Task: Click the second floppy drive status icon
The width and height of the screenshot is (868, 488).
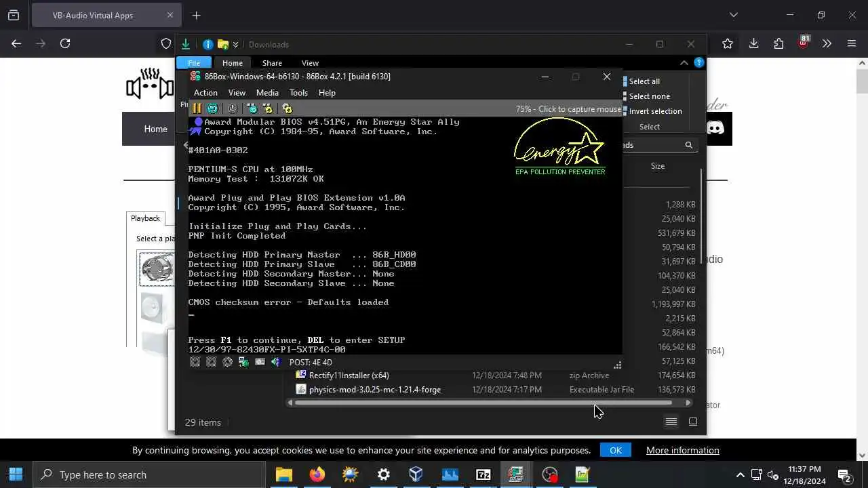Action: pyautogui.click(x=212, y=362)
